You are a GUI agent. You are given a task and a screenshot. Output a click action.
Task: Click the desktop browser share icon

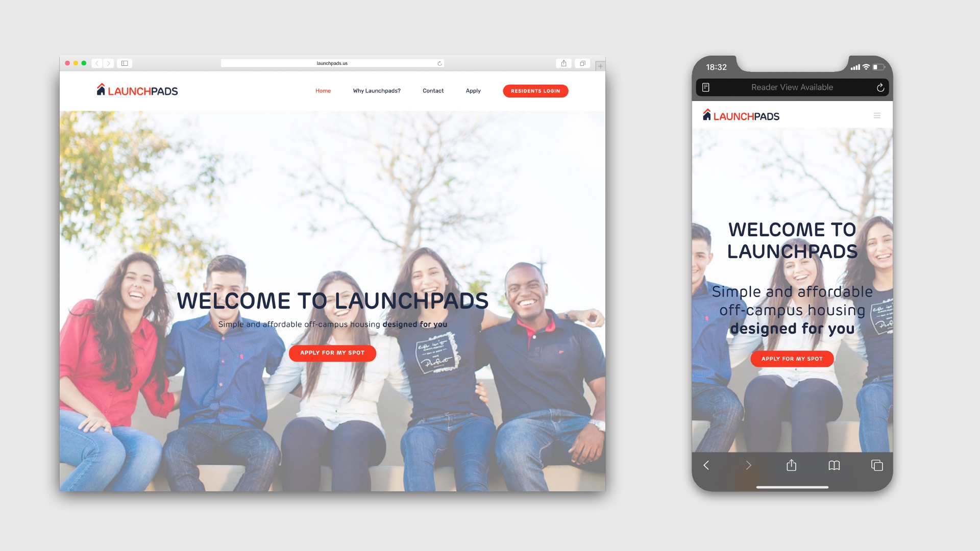click(x=562, y=63)
